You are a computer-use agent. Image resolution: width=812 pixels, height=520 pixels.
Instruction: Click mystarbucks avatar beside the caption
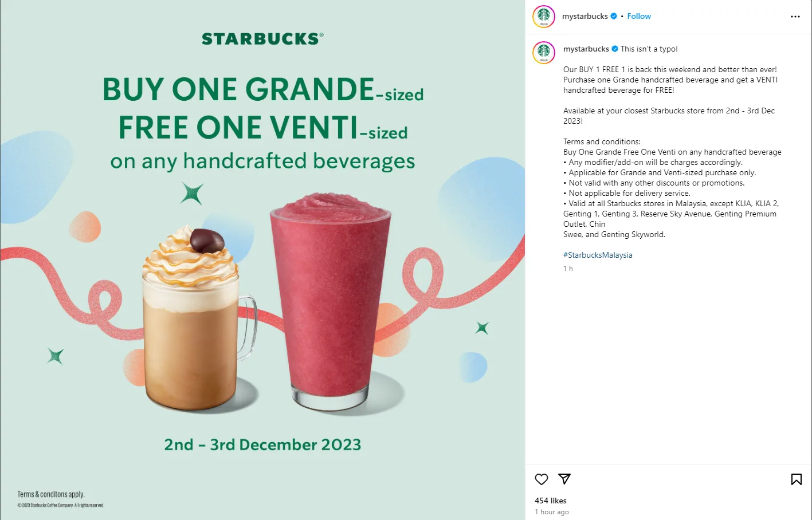pos(544,53)
